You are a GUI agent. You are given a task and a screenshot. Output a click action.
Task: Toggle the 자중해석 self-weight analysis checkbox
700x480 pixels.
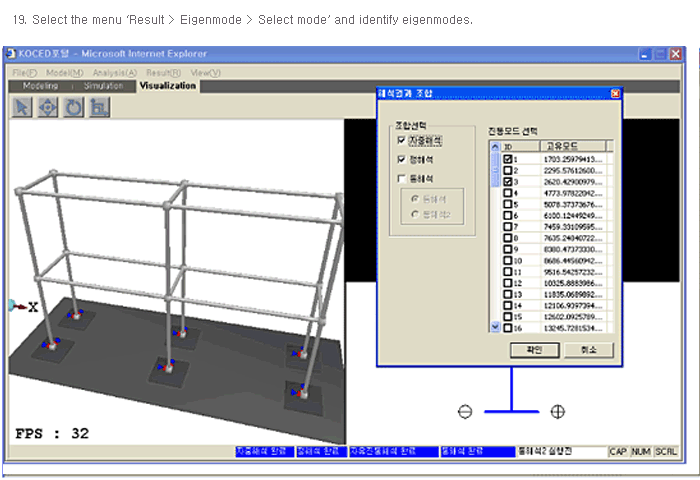[402, 141]
